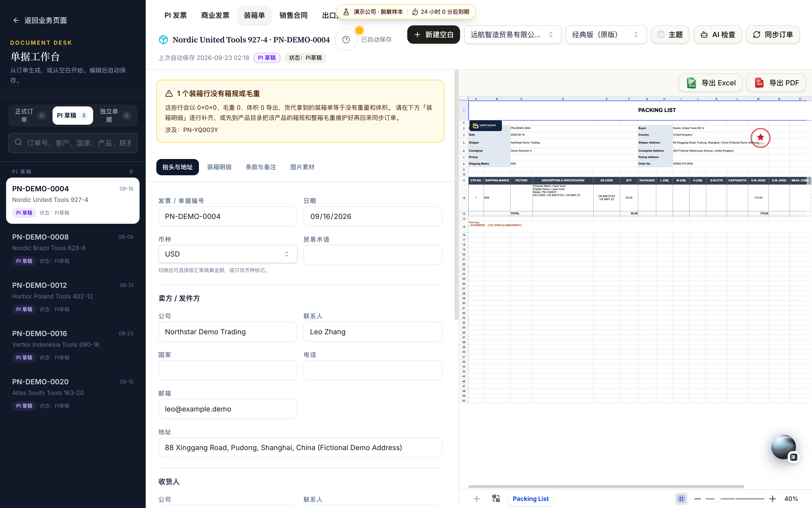Select PN-DEMO-0016 order in list
This screenshot has height=508, width=812.
point(73,345)
